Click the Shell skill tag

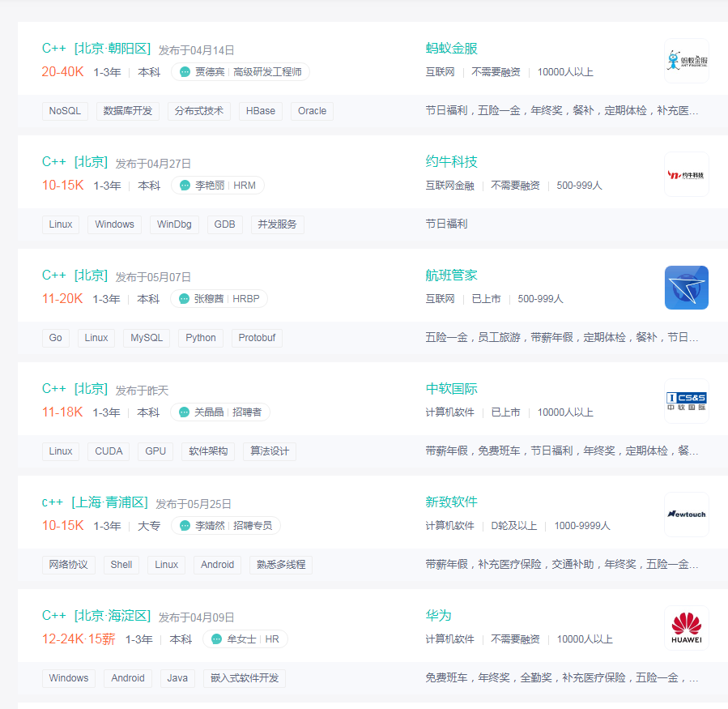121,565
